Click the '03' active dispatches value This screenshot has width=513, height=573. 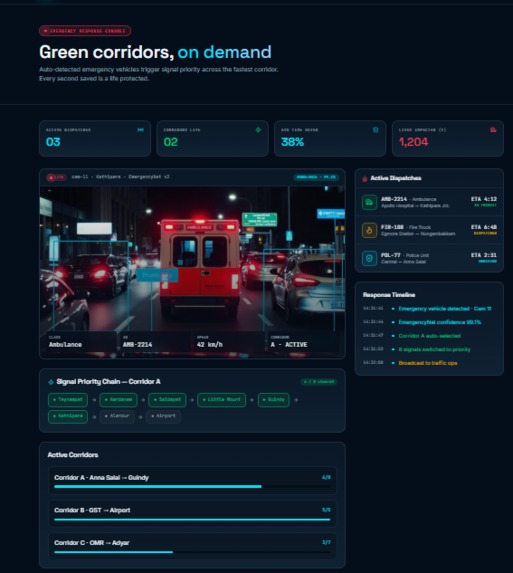click(53, 142)
